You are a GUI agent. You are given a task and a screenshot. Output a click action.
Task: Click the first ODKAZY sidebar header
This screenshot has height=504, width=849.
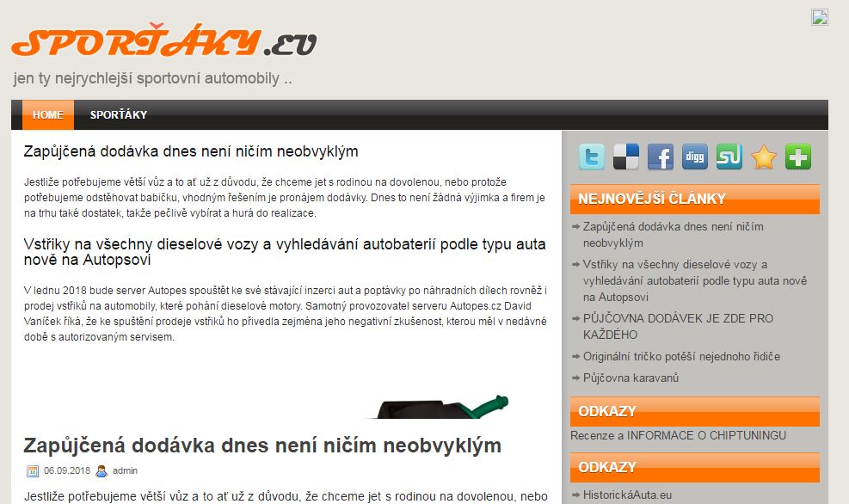695,411
